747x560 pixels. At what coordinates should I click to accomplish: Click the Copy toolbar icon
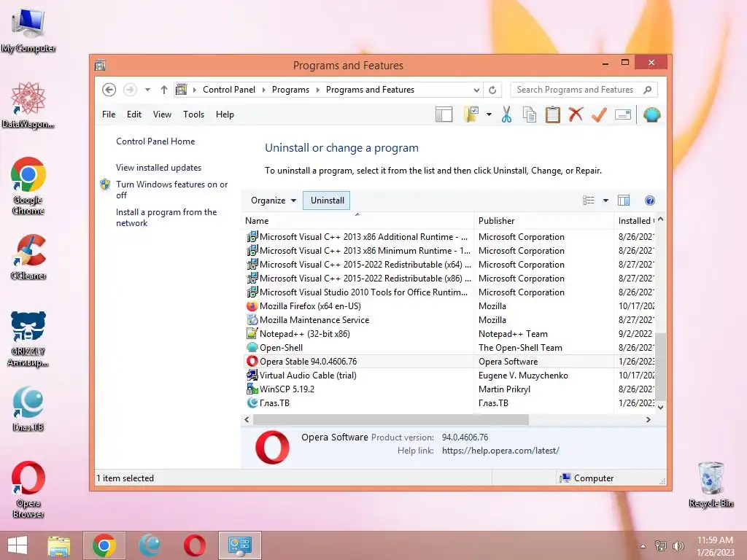[530, 114]
